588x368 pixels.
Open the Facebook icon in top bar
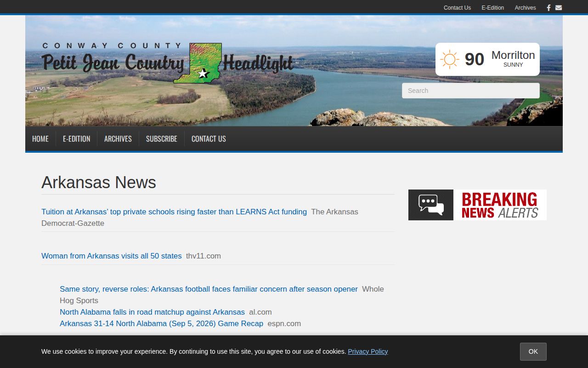pos(548,7)
